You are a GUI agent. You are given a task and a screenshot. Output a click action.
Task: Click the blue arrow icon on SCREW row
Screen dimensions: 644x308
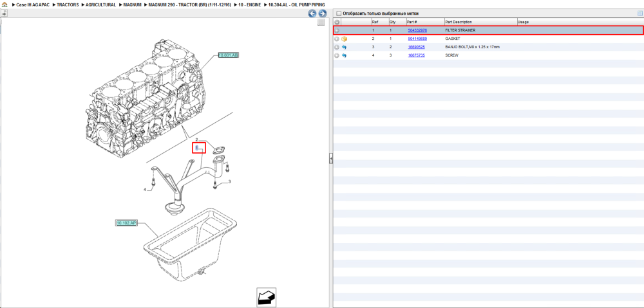point(344,55)
